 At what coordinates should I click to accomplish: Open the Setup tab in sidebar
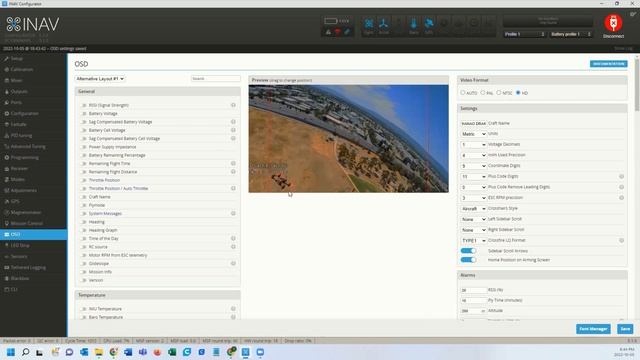coord(33,58)
